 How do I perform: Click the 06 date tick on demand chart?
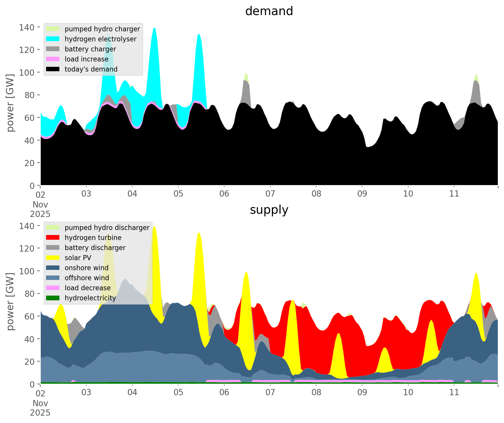[x=224, y=194]
